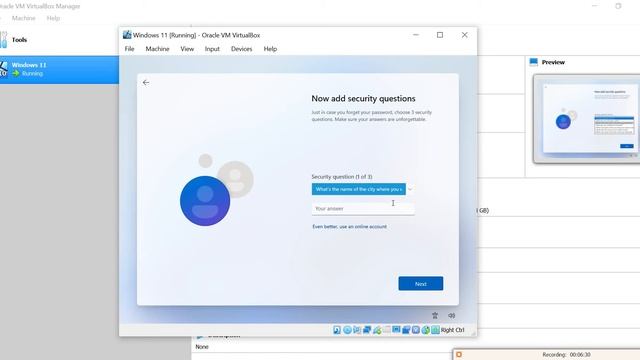Open the Machine menu in VirtualBox Manager
640x360 pixels.
[x=23, y=18]
